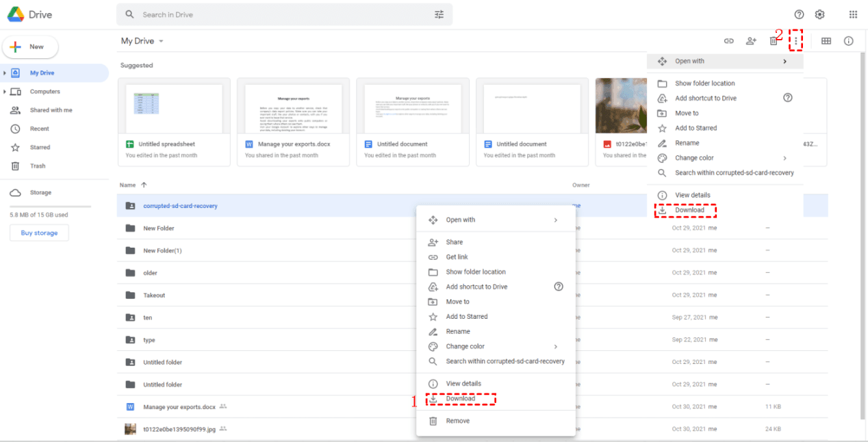Click the Buy storage button

(x=39, y=233)
